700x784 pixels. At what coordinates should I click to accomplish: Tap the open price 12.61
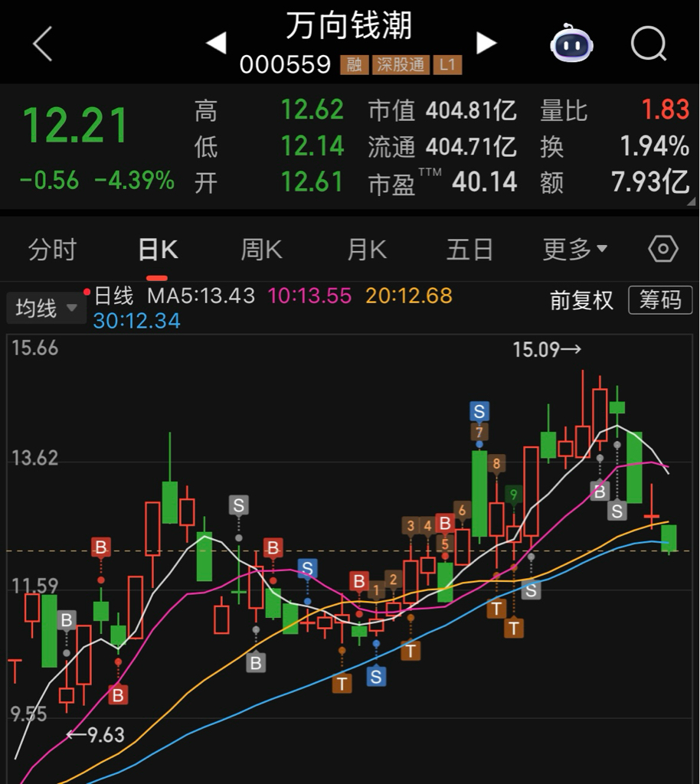pos(312,181)
